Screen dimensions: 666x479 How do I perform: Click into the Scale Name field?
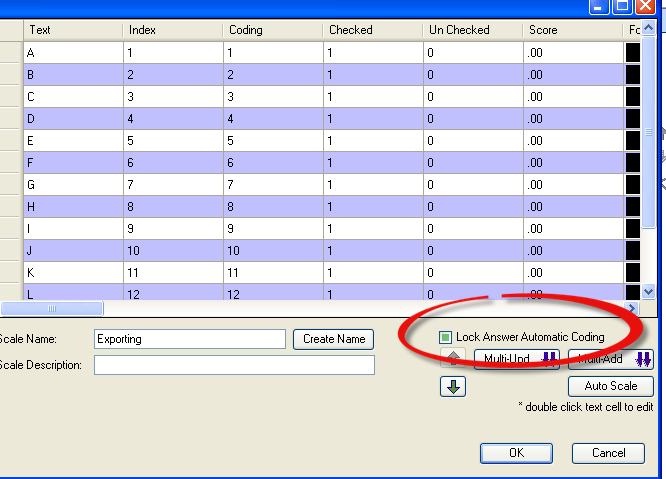190,339
